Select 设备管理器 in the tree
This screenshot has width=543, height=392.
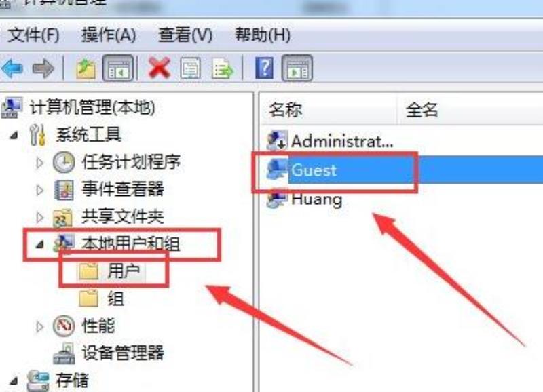tap(109, 353)
